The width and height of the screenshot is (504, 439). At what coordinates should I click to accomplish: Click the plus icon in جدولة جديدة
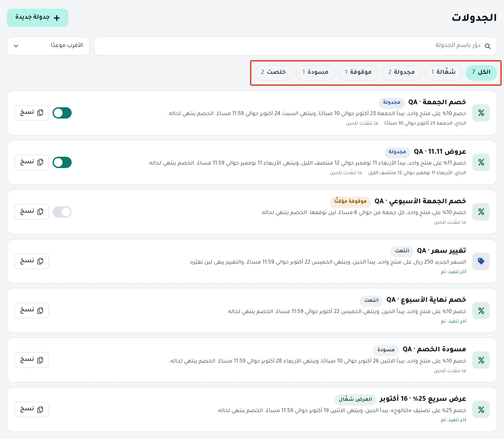tap(56, 18)
